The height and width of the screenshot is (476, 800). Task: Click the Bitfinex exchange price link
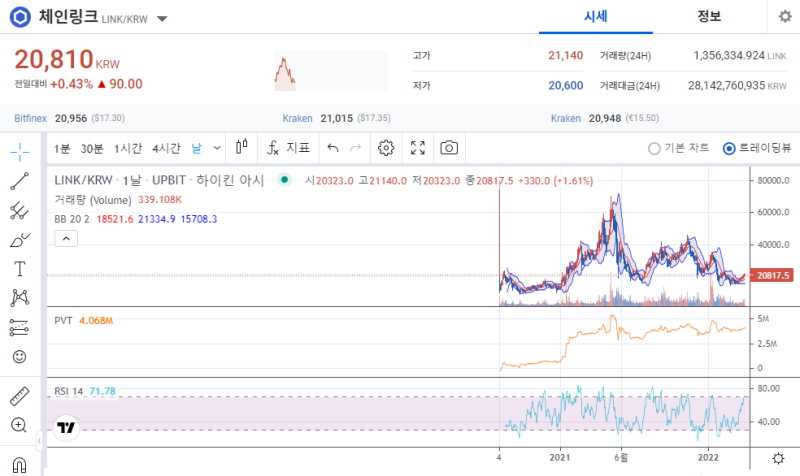pyautogui.click(x=30, y=118)
